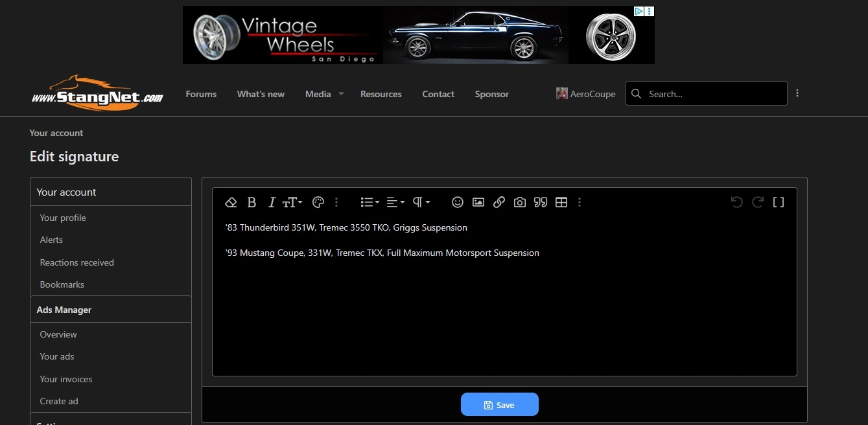Viewport: 868px width, 425px height.
Task: Open the Paragraph format dropdown
Action: [x=421, y=202]
